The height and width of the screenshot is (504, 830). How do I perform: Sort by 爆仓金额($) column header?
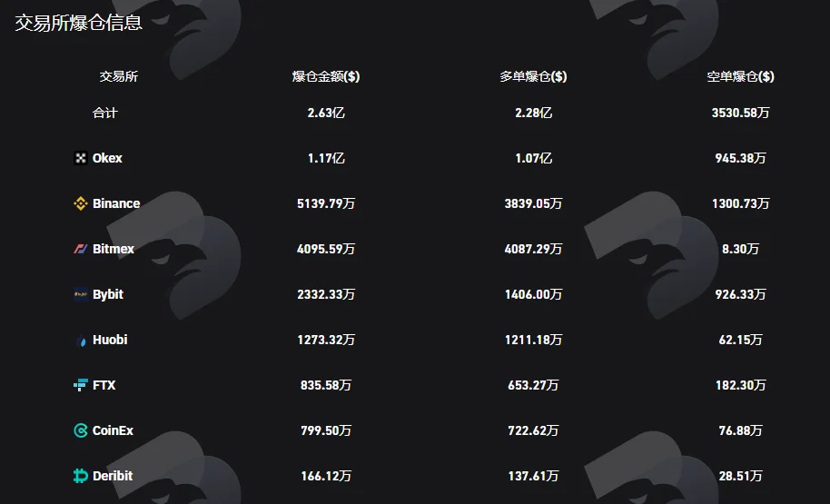[x=326, y=77]
